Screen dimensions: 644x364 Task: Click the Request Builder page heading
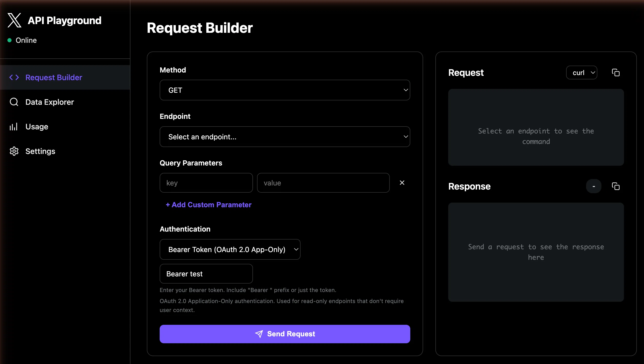tap(200, 28)
